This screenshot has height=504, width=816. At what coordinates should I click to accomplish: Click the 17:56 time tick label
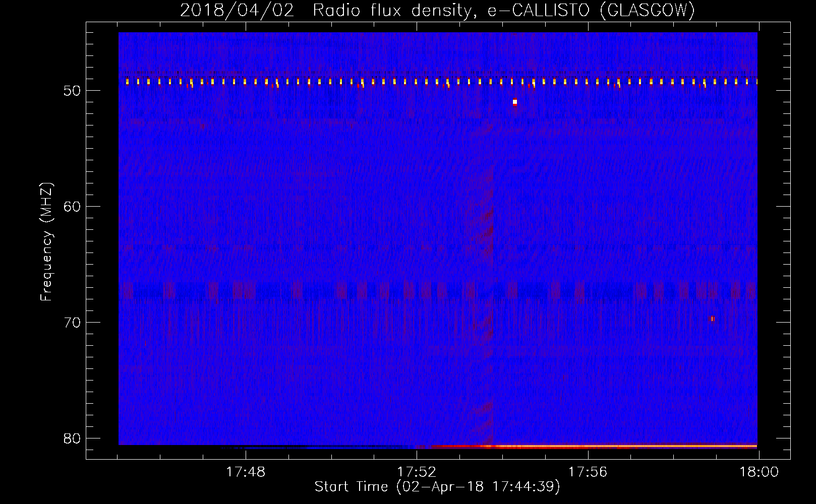[x=588, y=472]
